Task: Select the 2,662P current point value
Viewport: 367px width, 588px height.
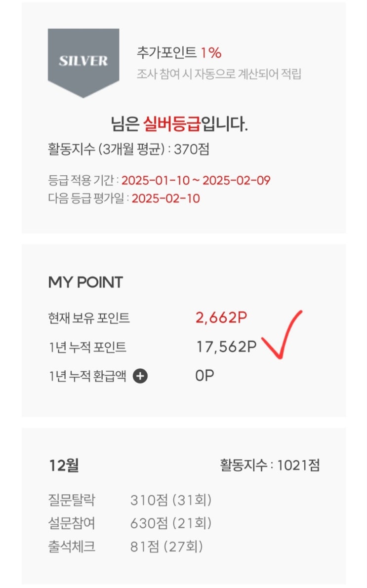Action: tap(221, 317)
